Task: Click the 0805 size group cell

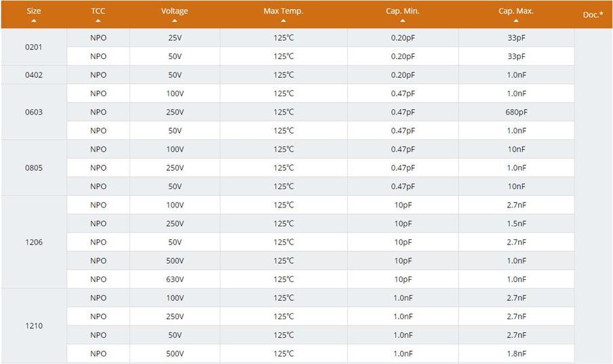Action: click(x=34, y=167)
